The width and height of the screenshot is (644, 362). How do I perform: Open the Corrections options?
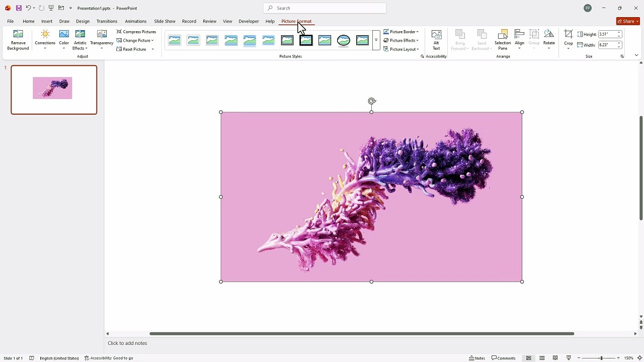point(45,40)
